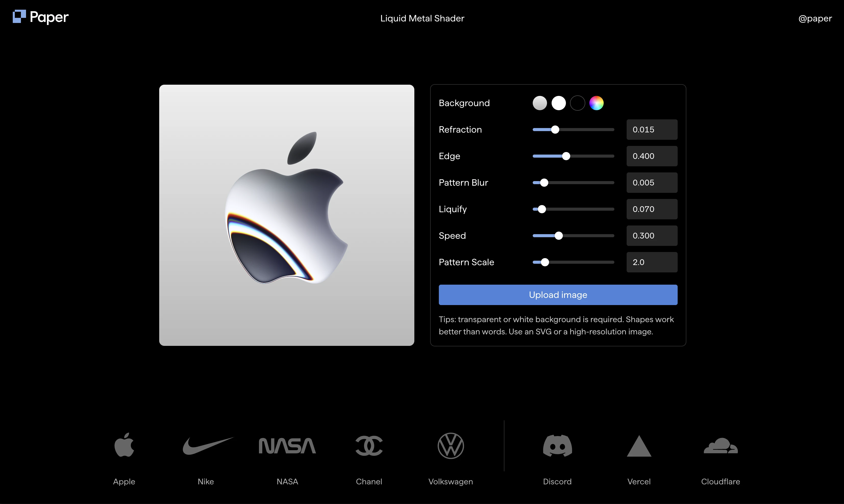This screenshot has height=504, width=844.
Task: Focus the Pattern Blur value field 0.005
Action: pyautogui.click(x=652, y=182)
